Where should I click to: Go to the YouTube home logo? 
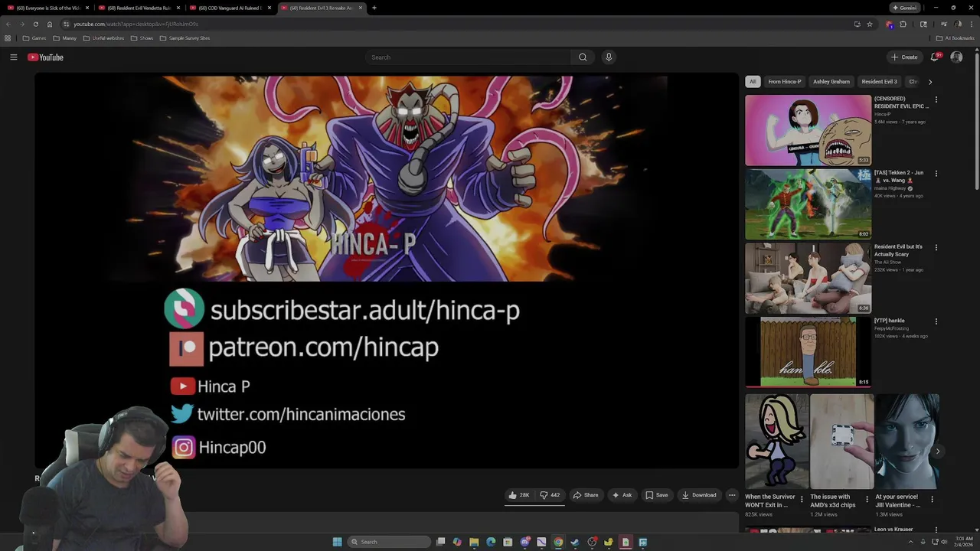[45, 57]
